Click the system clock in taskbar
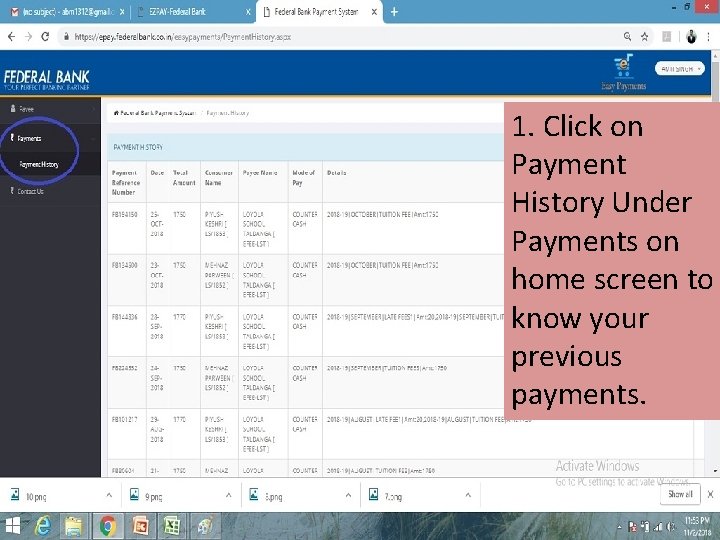Image resolution: width=720 pixels, height=540 pixels. 698,526
